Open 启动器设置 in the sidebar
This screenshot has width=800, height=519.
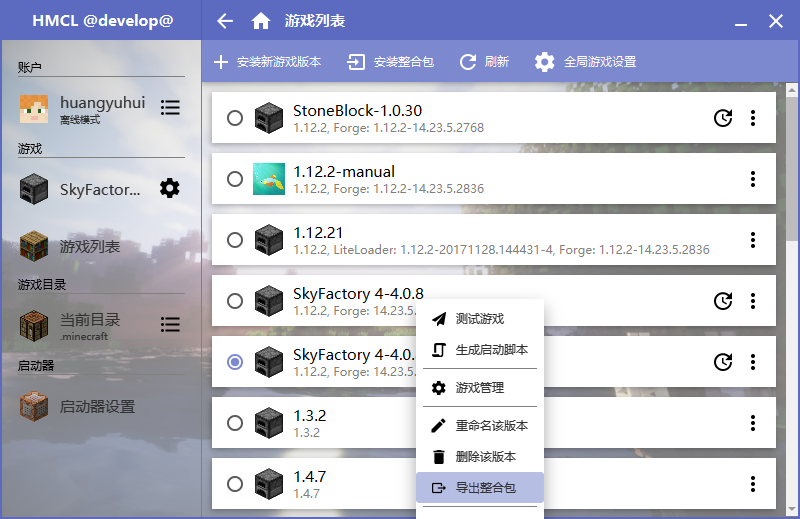[x=96, y=407]
